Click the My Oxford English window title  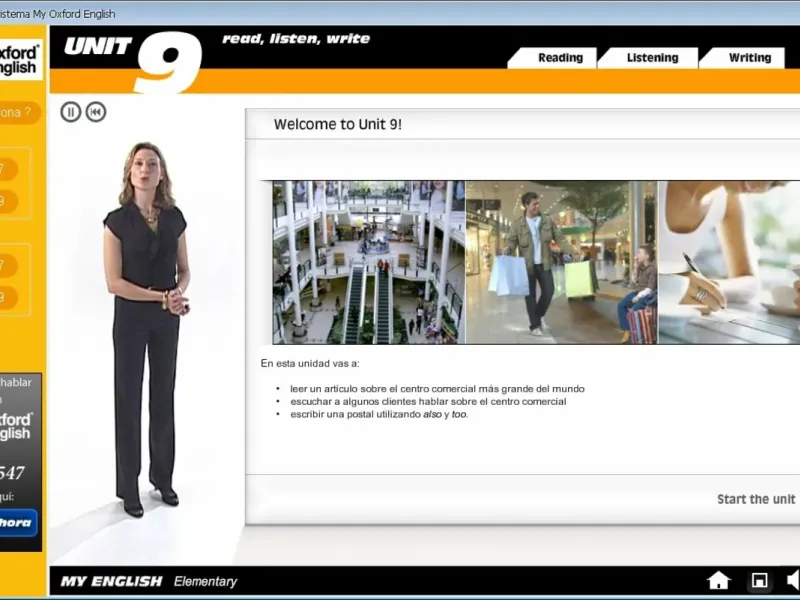click(57, 14)
